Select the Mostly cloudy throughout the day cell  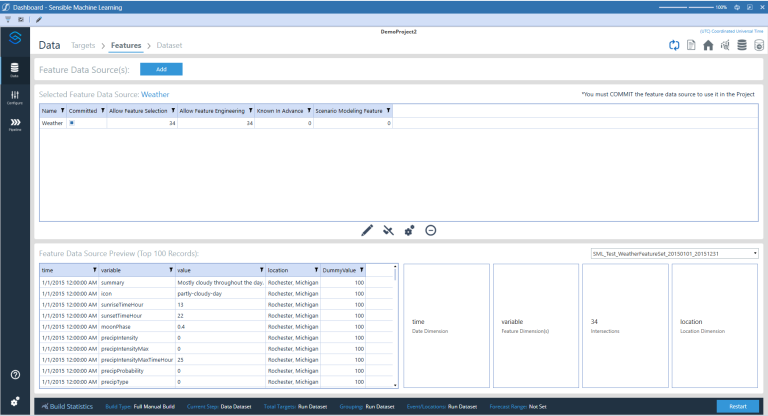pos(220,283)
